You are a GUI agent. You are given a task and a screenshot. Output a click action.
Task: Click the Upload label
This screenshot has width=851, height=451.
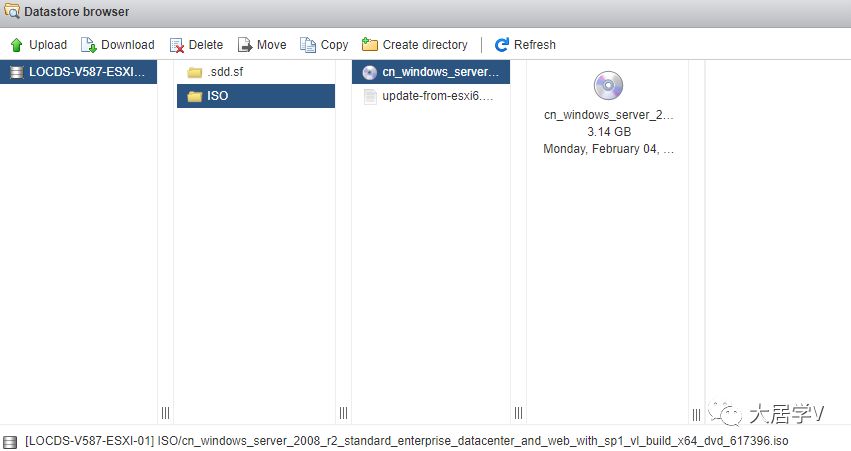[48, 45]
